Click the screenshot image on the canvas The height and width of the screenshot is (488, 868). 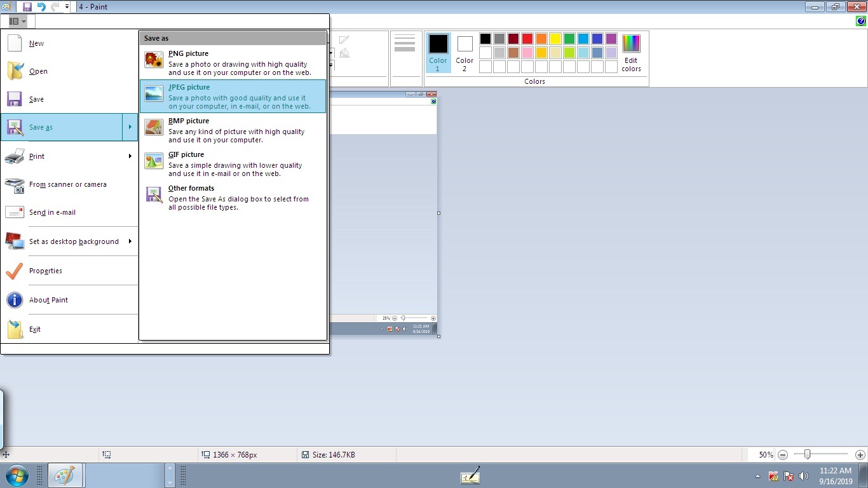tap(384, 213)
